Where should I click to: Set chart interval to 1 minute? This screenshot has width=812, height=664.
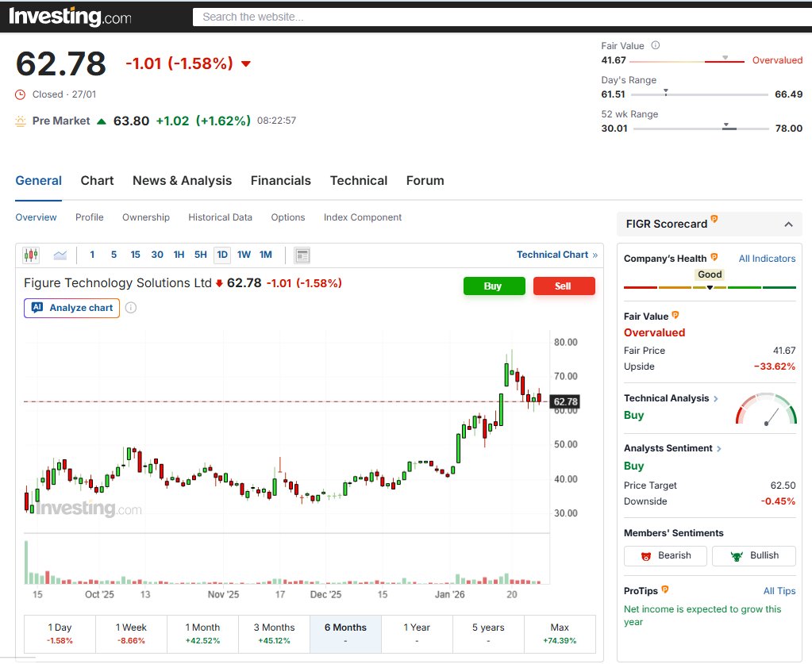(x=92, y=255)
